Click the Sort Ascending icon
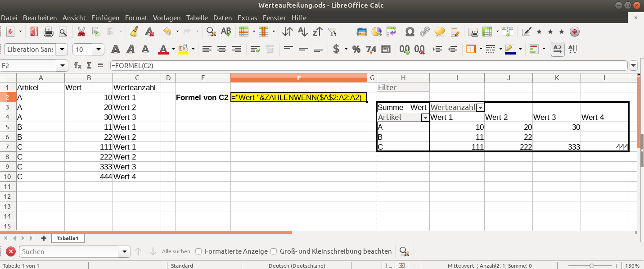This screenshot has width=644, height=269. pos(303,32)
